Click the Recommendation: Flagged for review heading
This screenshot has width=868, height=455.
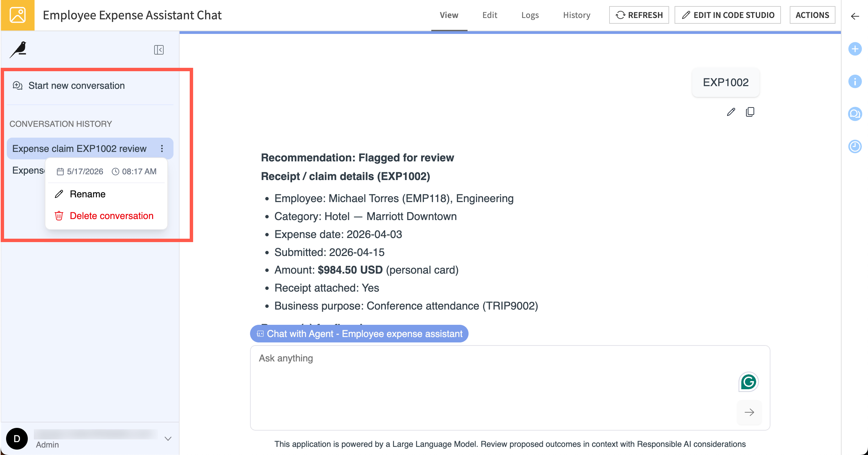pyautogui.click(x=357, y=158)
